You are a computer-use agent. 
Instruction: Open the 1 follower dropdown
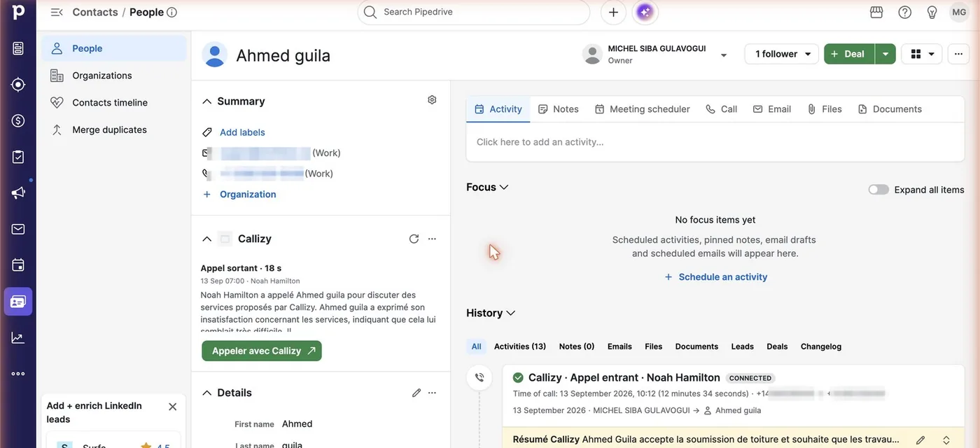781,54
